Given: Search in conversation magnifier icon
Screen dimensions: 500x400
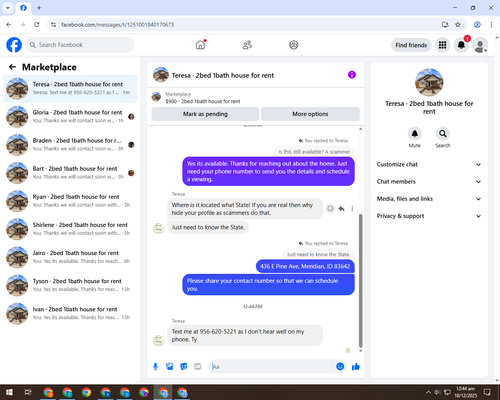Looking at the screenshot, I should tap(443, 133).
